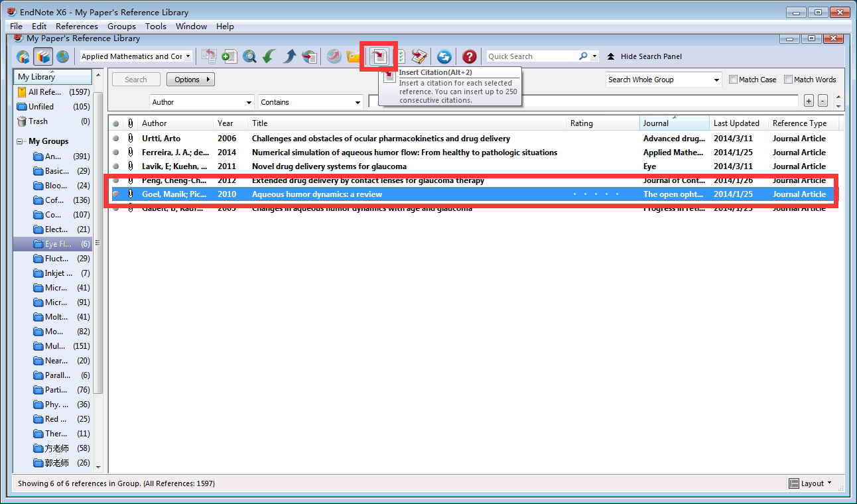The image size is (857, 504).
Task: Click Return to Word Processor icon
Action: (x=419, y=56)
